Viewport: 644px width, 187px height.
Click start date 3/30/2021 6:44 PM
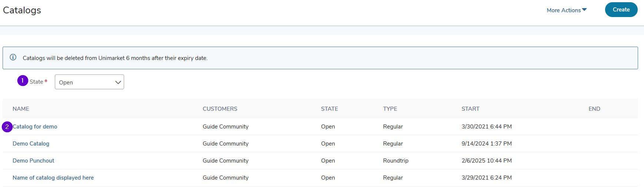[487, 127]
